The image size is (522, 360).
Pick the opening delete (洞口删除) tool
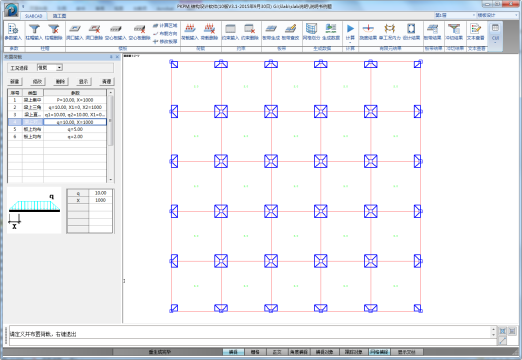pos(94,32)
